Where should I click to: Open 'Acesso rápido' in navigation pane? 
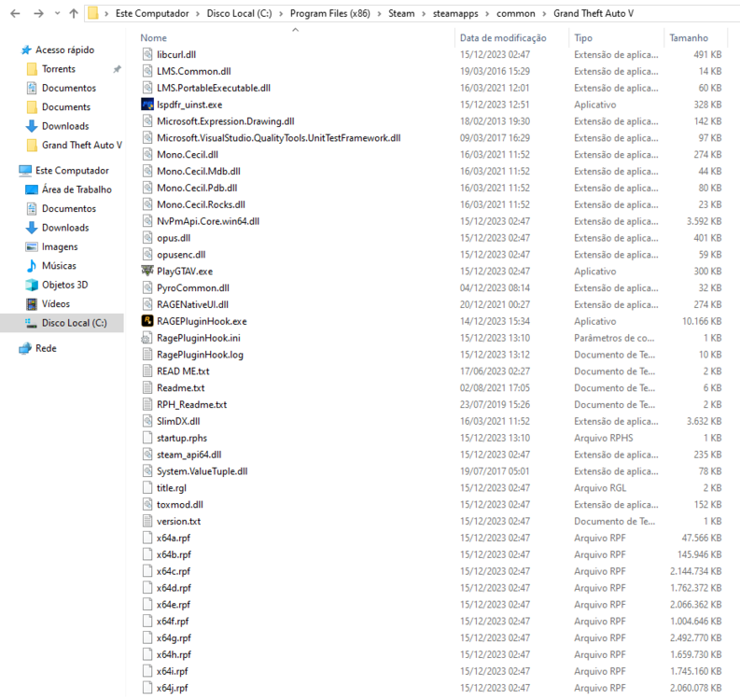[x=64, y=50]
